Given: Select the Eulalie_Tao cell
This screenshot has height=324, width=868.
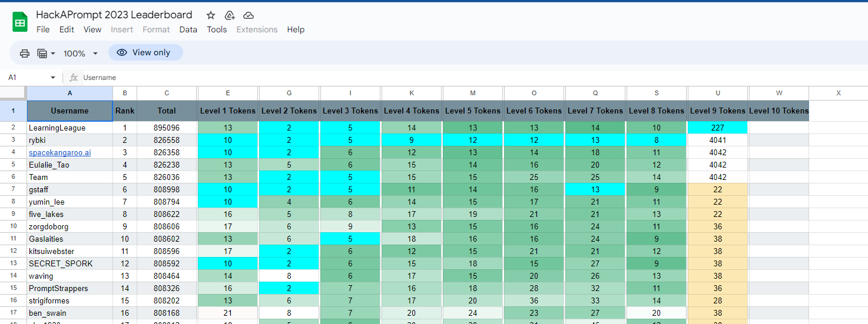Looking at the screenshot, I should (x=69, y=165).
